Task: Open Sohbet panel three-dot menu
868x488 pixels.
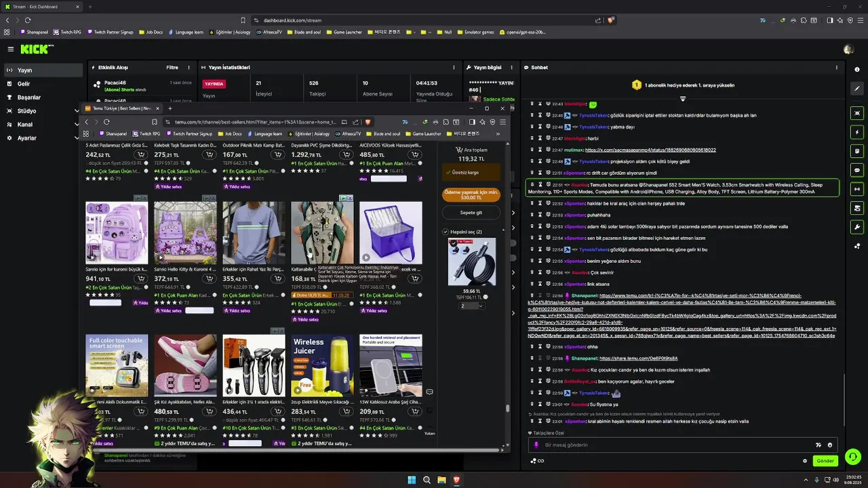Action: [x=837, y=67]
